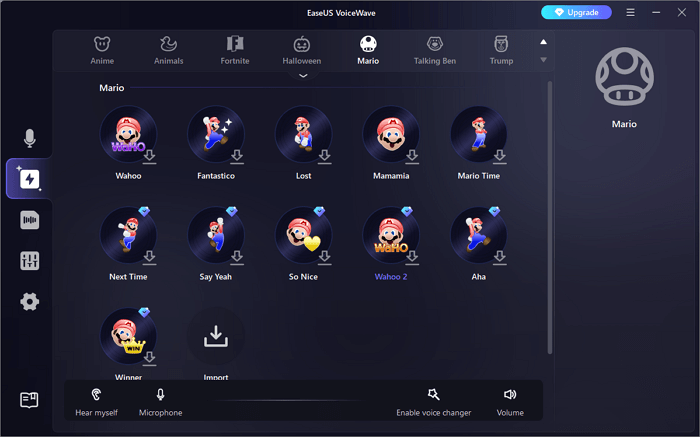Download the Wahoo 2 sound via arrow icon

point(412,258)
